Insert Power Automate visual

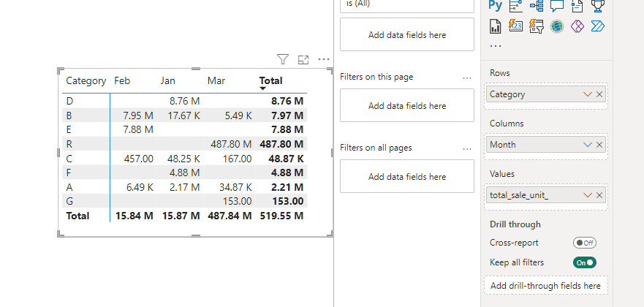click(598, 26)
